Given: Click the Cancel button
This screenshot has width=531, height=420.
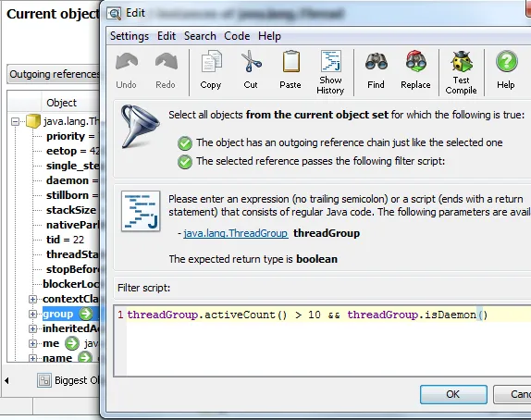Looking at the screenshot, I should tap(512, 394).
